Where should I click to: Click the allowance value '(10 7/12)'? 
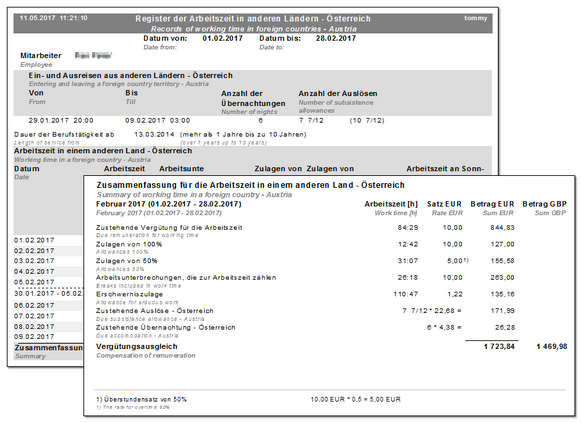pos(367,121)
